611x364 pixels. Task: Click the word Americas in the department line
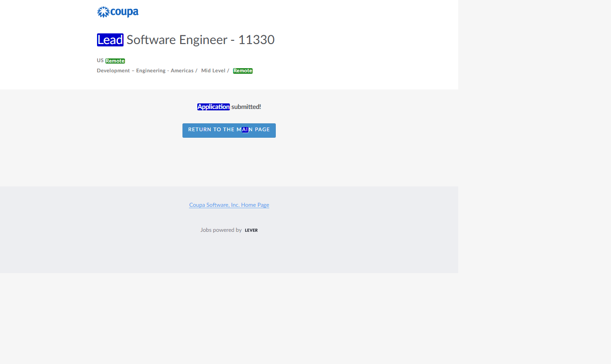182,71
